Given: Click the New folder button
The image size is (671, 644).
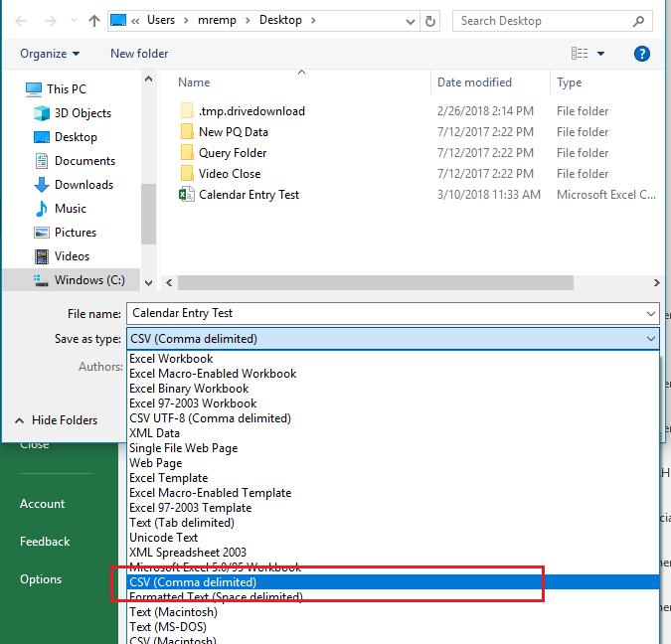Looking at the screenshot, I should (x=139, y=54).
